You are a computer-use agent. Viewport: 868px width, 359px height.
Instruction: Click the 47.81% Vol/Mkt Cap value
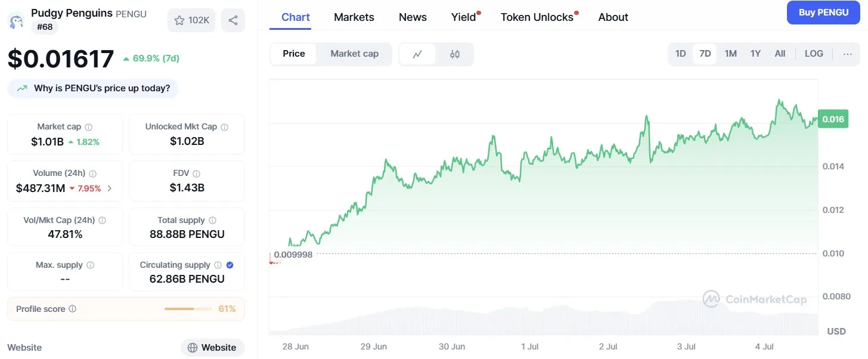pyautogui.click(x=65, y=234)
